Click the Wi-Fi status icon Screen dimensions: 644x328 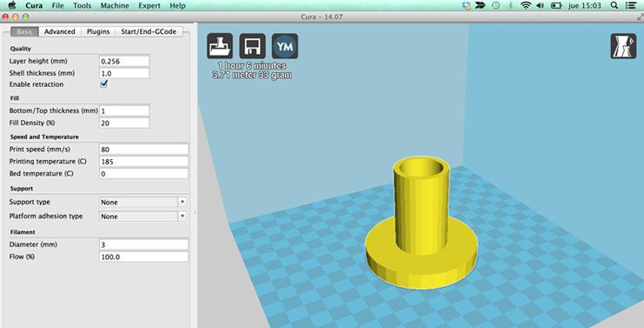click(x=525, y=5)
